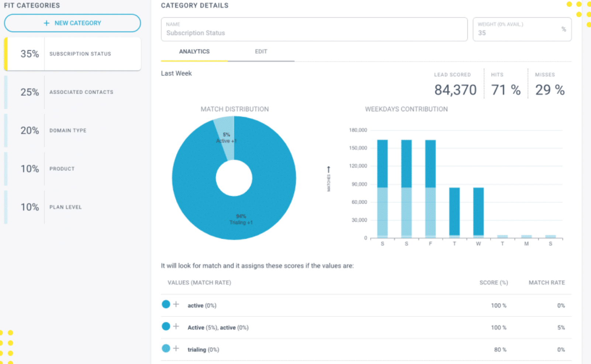
Task: Select the Domain Type fit category
Action: [72, 130]
